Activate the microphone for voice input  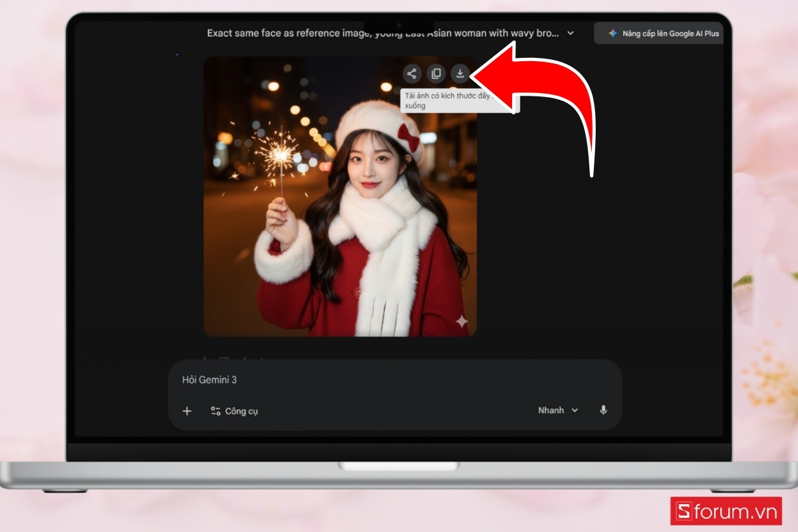pos(603,410)
